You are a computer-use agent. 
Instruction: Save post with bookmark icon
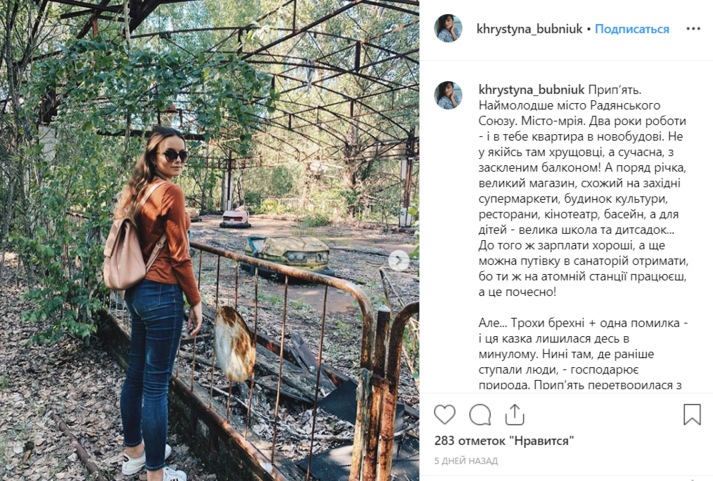tap(692, 414)
